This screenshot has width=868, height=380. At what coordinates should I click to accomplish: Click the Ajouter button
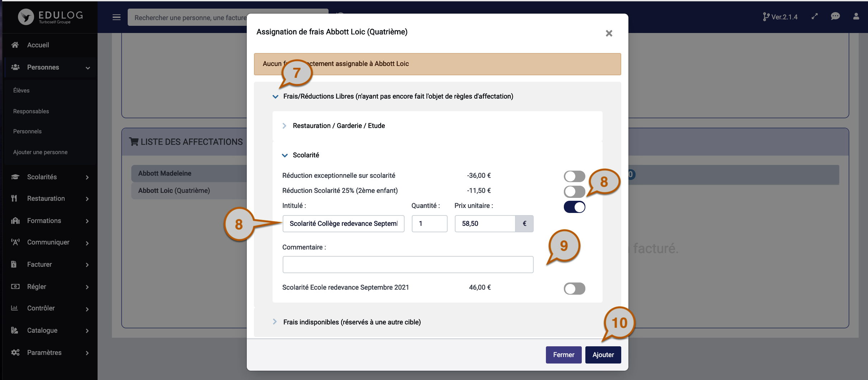(603, 355)
